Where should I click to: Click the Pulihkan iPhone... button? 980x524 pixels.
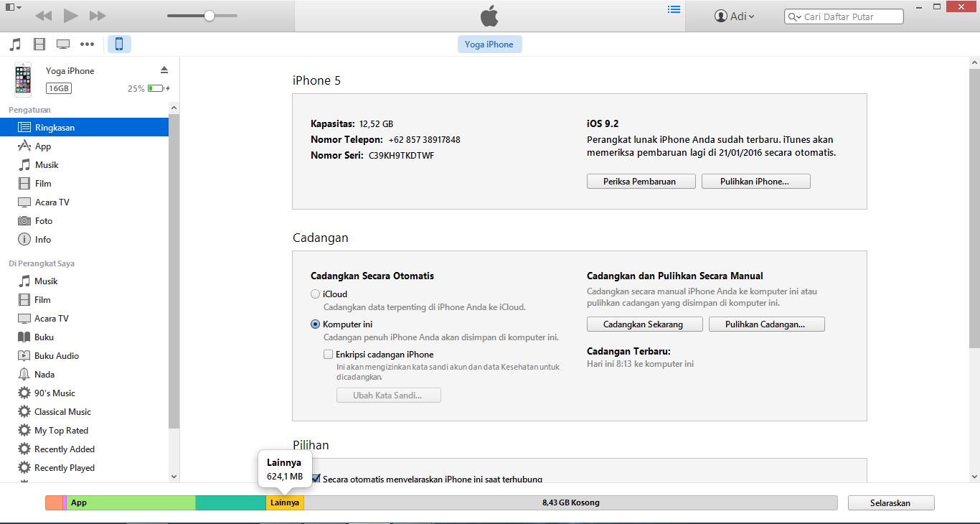pyautogui.click(x=756, y=182)
